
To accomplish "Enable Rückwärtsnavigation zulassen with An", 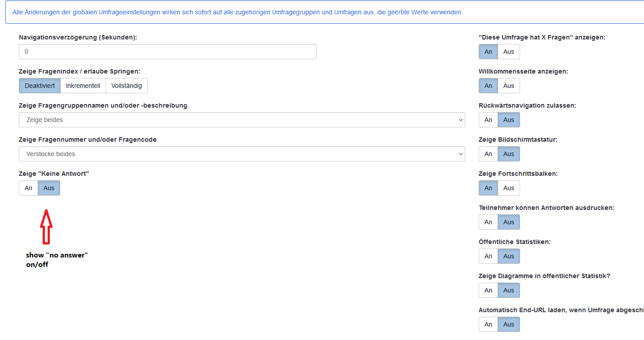I will [x=488, y=120].
